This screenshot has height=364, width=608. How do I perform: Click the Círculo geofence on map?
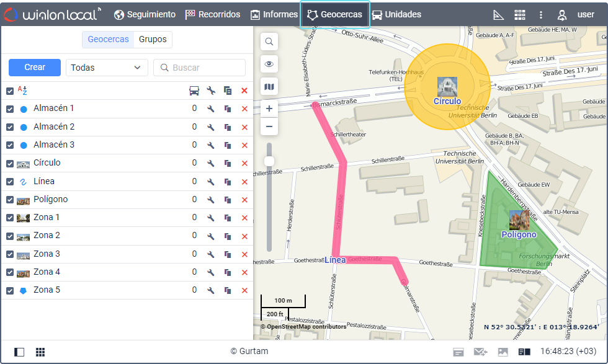[x=447, y=86]
